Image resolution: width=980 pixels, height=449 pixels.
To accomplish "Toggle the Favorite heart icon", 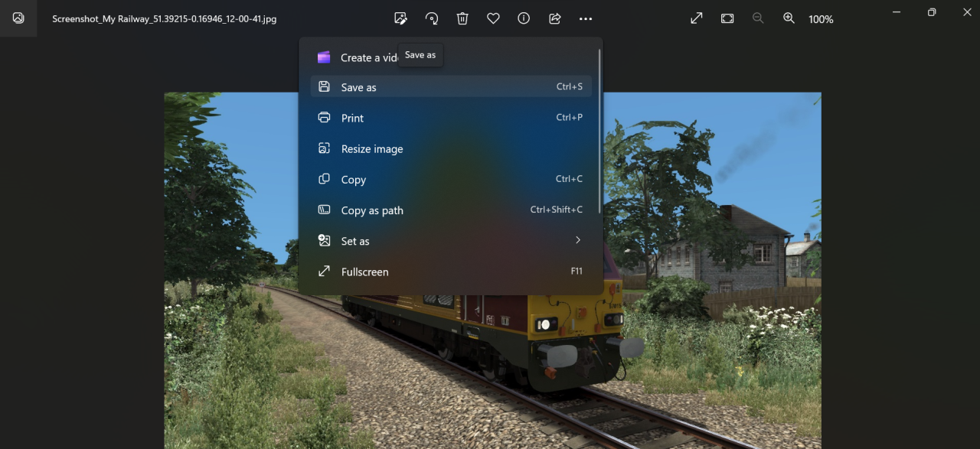I will pos(493,18).
